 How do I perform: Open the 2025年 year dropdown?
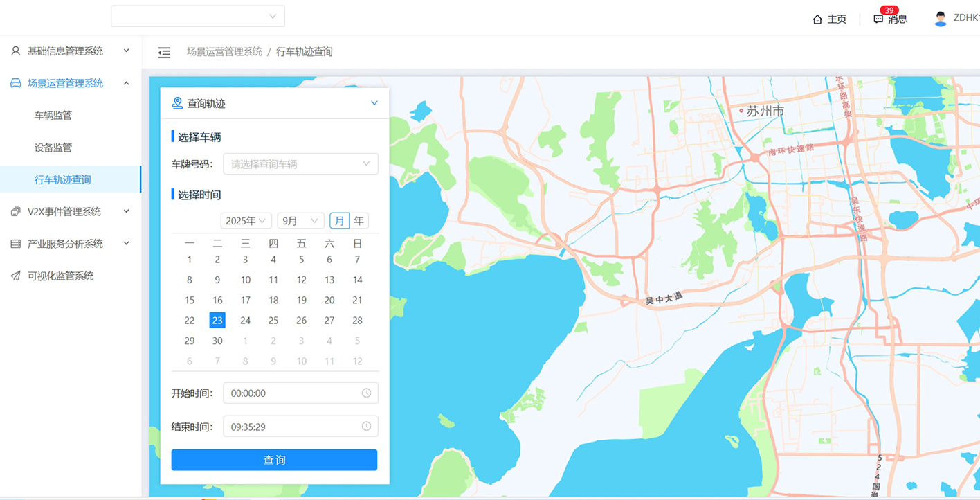click(246, 221)
